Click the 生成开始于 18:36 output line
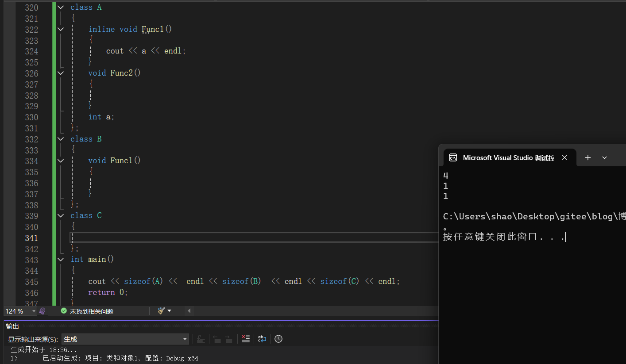Screen dimensions: 626x364 pos(44,350)
